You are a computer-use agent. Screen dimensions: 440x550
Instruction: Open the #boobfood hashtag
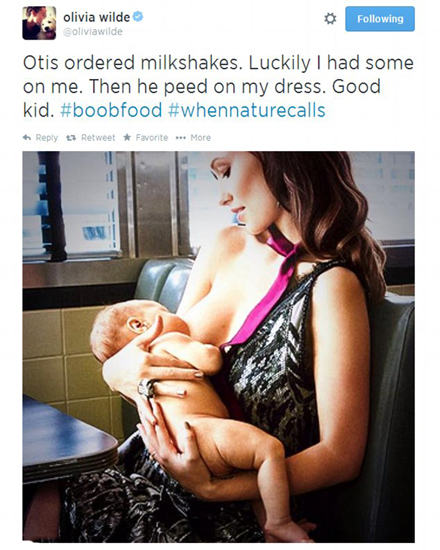(111, 110)
